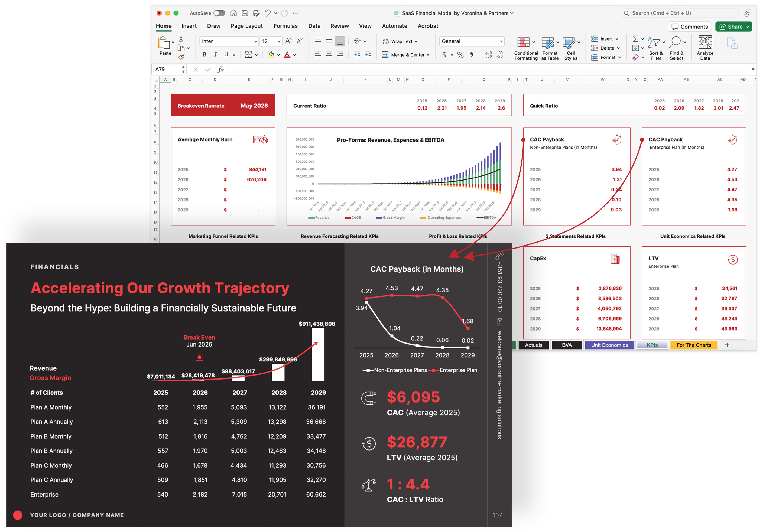The image size is (763, 532).
Task: Click the text Orientation icon
Action: 357,41
